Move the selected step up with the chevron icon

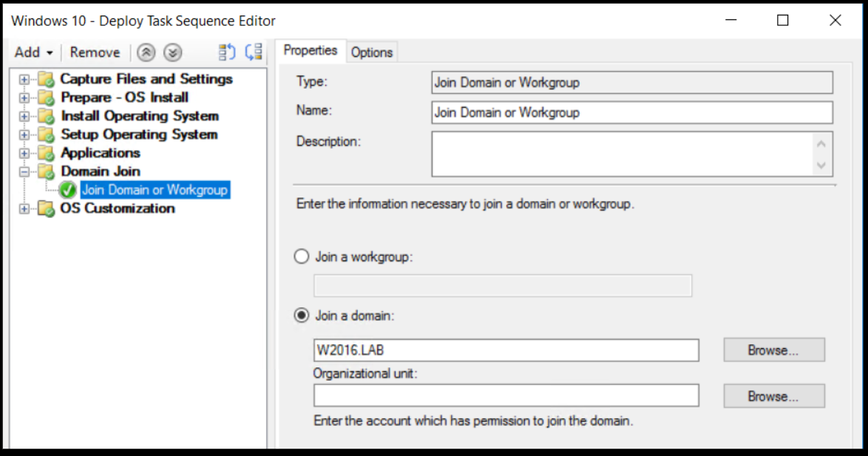point(146,52)
